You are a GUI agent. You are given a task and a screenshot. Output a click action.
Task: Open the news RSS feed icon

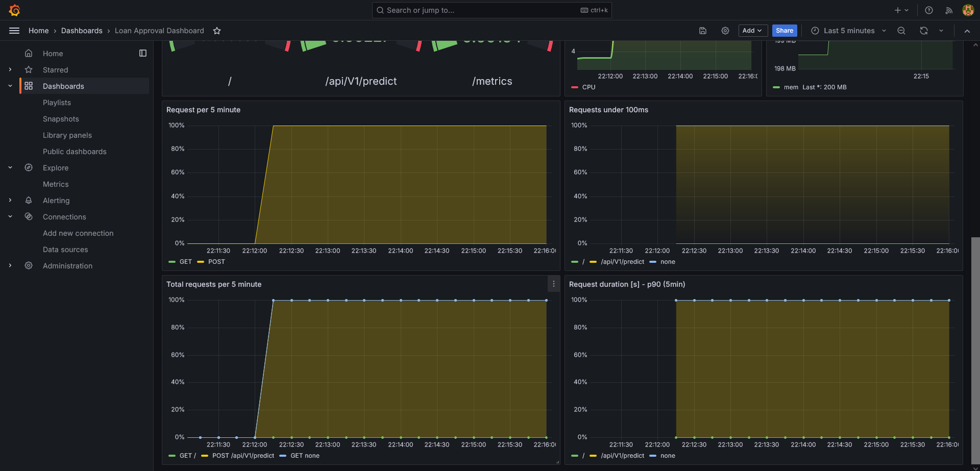949,10
